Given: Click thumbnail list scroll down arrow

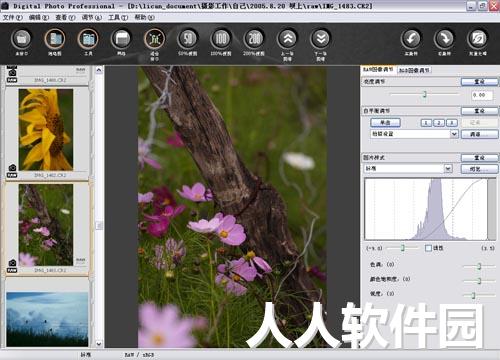Looking at the screenshot, I should click(x=99, y=343).
